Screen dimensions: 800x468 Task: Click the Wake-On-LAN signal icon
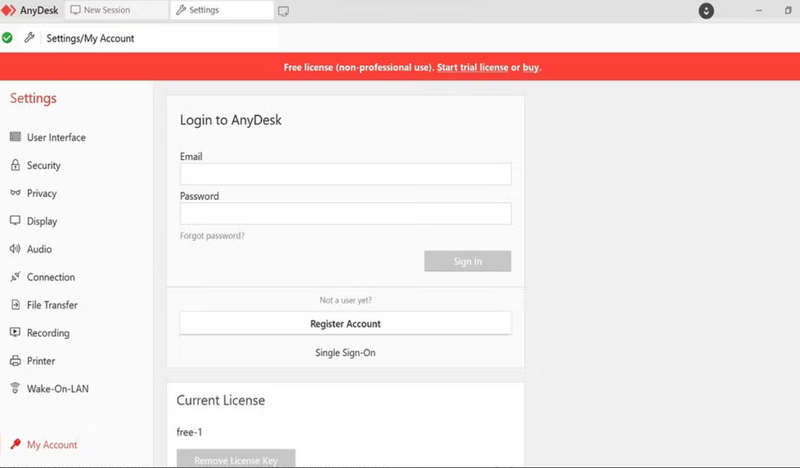[x=15, y=388]
